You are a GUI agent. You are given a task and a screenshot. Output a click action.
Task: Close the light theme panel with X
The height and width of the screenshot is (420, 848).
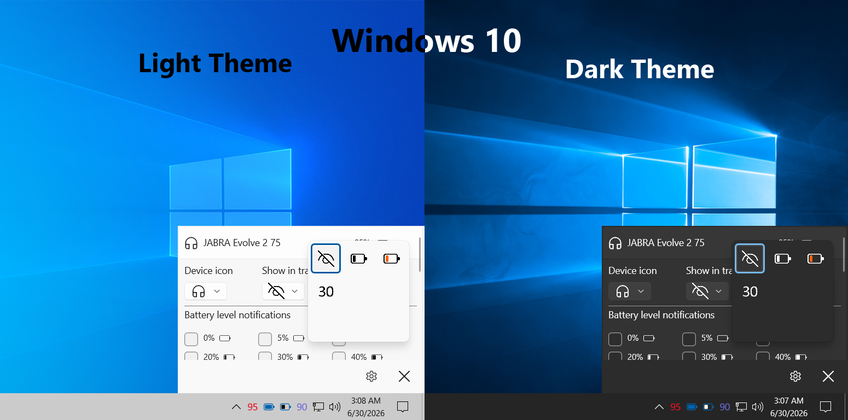pyautogui.click(x=404, y=376)
